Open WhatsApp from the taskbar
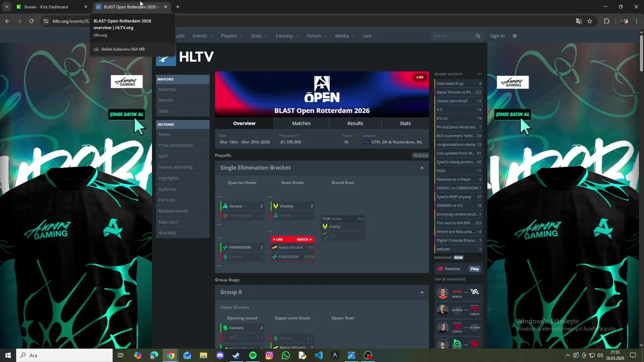This screenshot has height=362, width=644. point(286,355)
